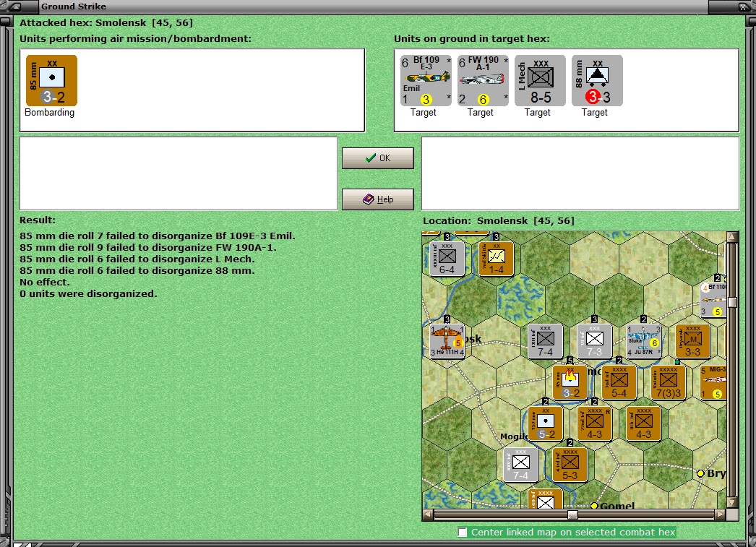The width and height of the screenshot is (756, 547).
Task: Click the 5-2 artillery counter near Mogilev
Action: (545, 423)
